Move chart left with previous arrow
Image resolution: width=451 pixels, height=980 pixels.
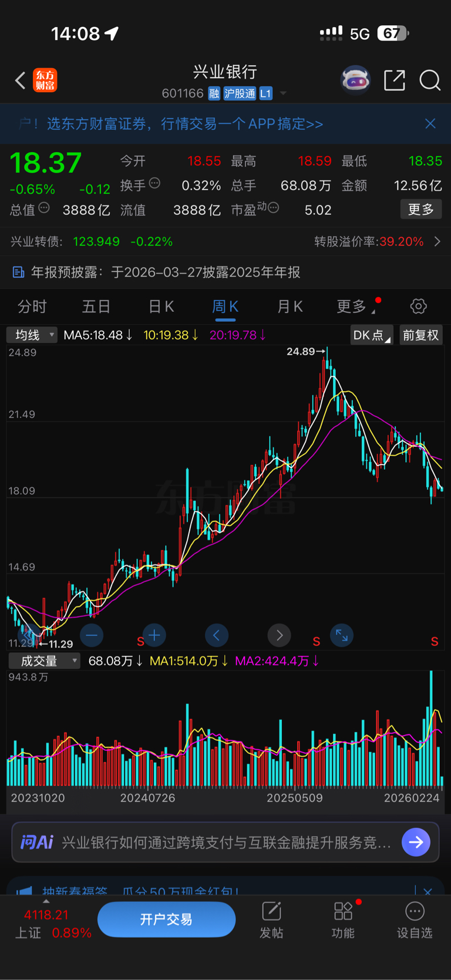[217, 635]
